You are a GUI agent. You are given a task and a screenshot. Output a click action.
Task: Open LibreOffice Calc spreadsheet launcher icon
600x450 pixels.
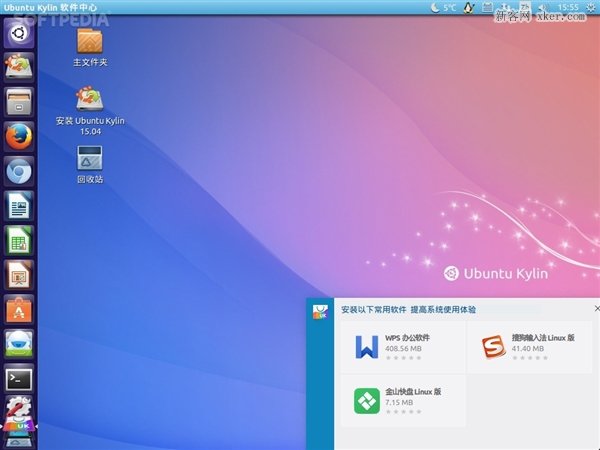coord(18,240)
